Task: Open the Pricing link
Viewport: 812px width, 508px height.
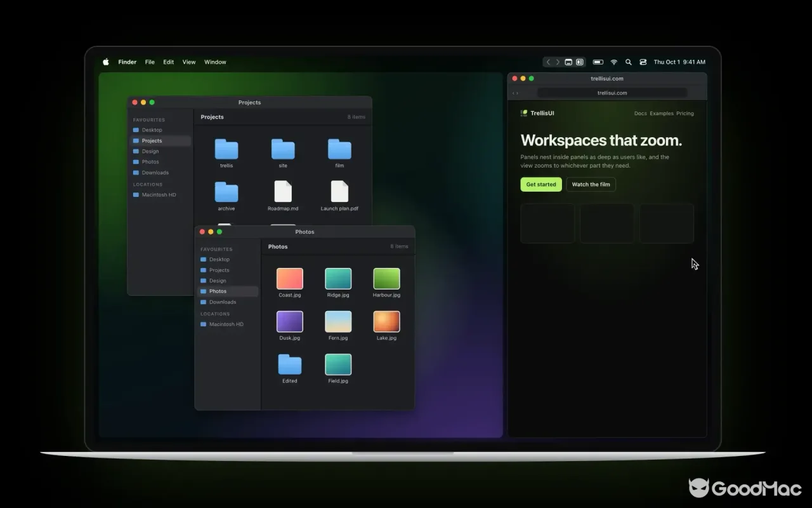Action: point(685,114)
